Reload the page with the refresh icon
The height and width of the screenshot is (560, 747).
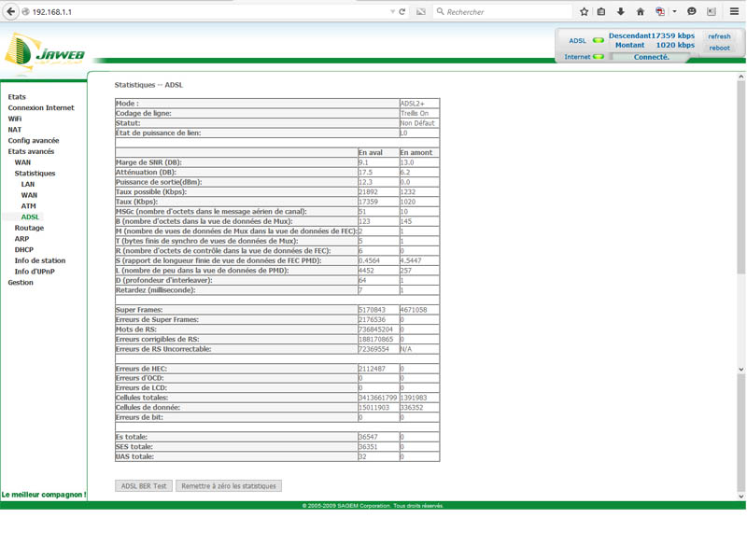(402, 12)
